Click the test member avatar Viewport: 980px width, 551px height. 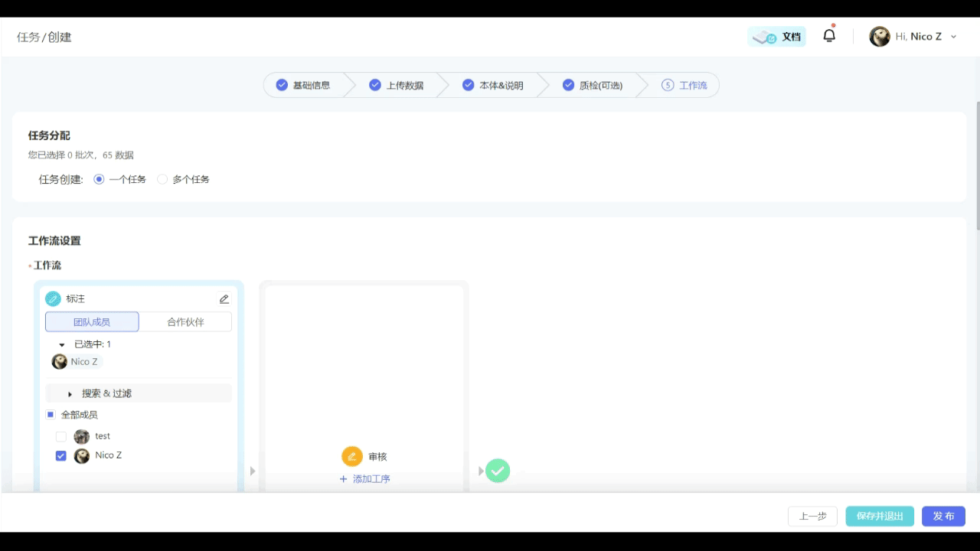point(82,436)
